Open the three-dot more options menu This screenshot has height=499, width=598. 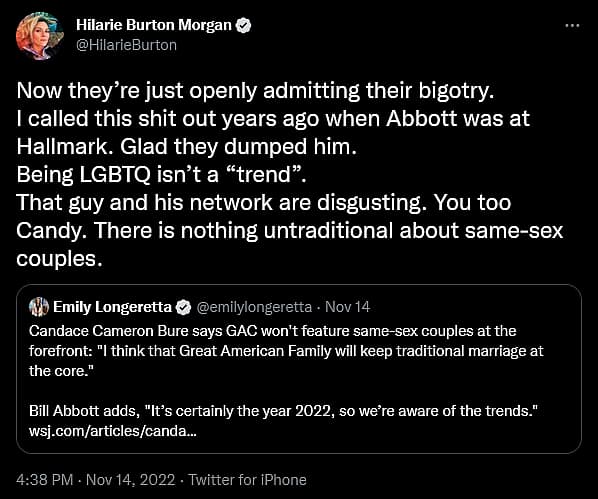pyautogui.click(x=572, y=26)
